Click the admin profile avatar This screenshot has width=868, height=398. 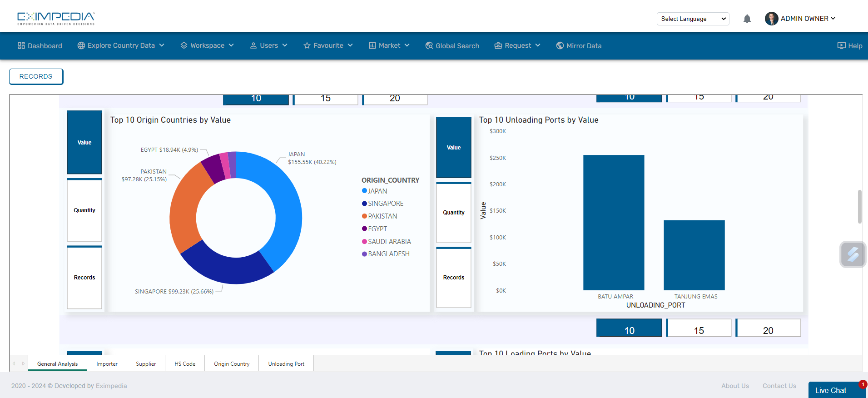tap(771, 19)
